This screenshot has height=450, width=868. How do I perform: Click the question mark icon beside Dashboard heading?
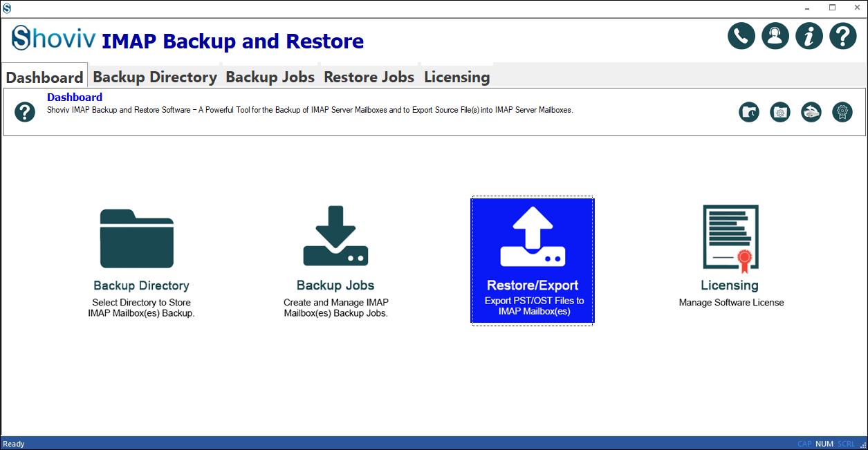(x=25, y=111)
